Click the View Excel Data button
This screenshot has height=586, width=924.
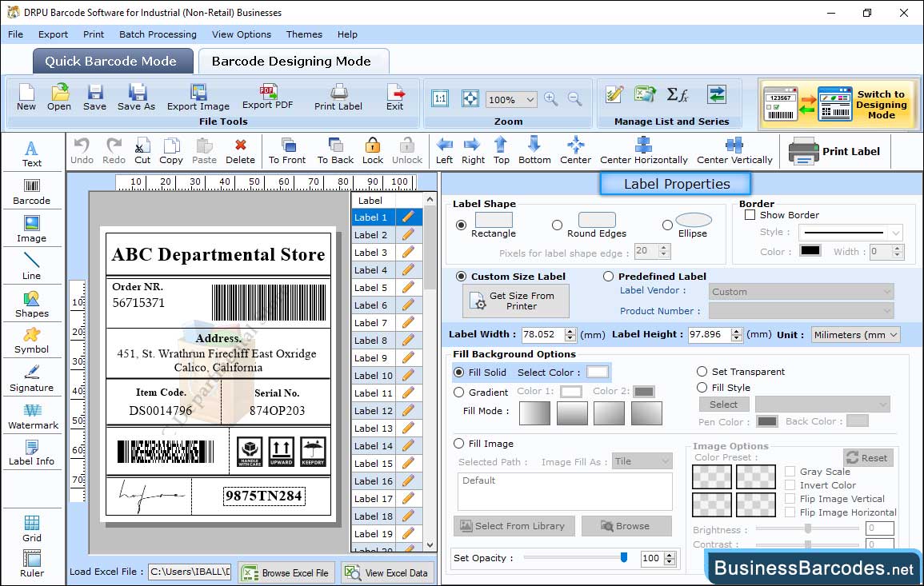coord(388,572)
